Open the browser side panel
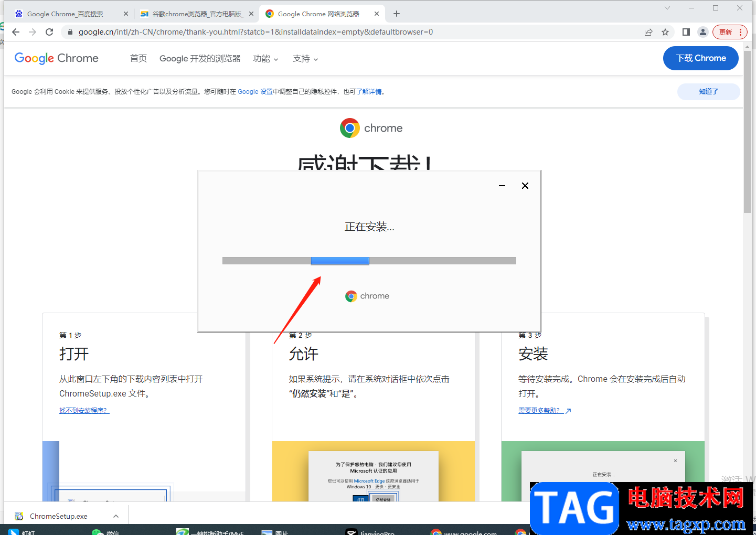Screen dimensions: 756x535 click(686, 32)
